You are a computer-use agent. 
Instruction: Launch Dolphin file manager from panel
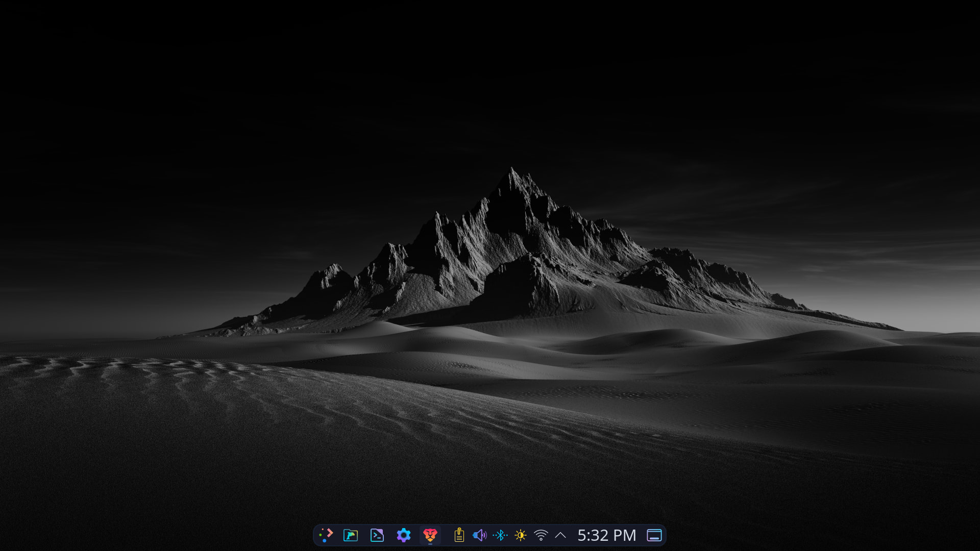tap(351, 535)
